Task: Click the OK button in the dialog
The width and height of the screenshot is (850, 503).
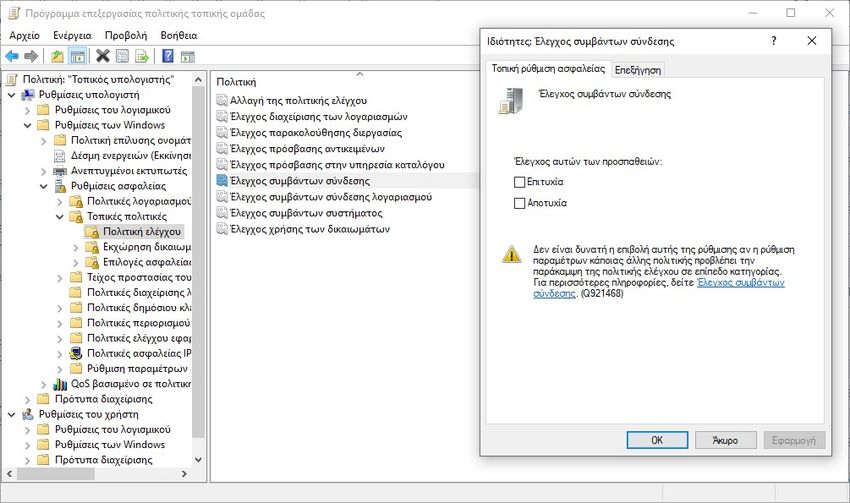Action: click(657, 440)
